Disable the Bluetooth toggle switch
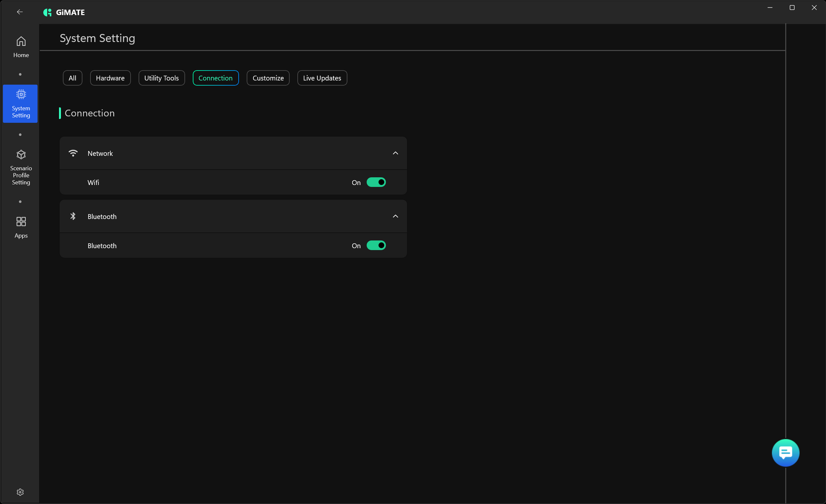This screenshot has width=826, height=504. pos(376,245)
